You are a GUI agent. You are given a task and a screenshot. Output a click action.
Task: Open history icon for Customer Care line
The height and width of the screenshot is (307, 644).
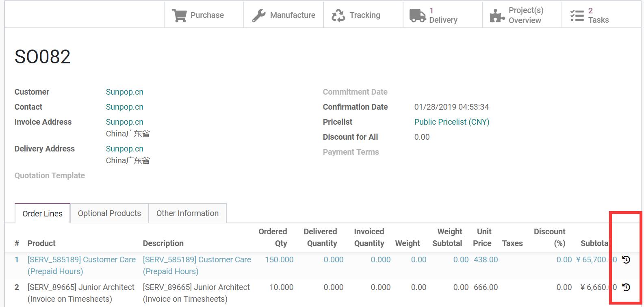tap(626, 260)
